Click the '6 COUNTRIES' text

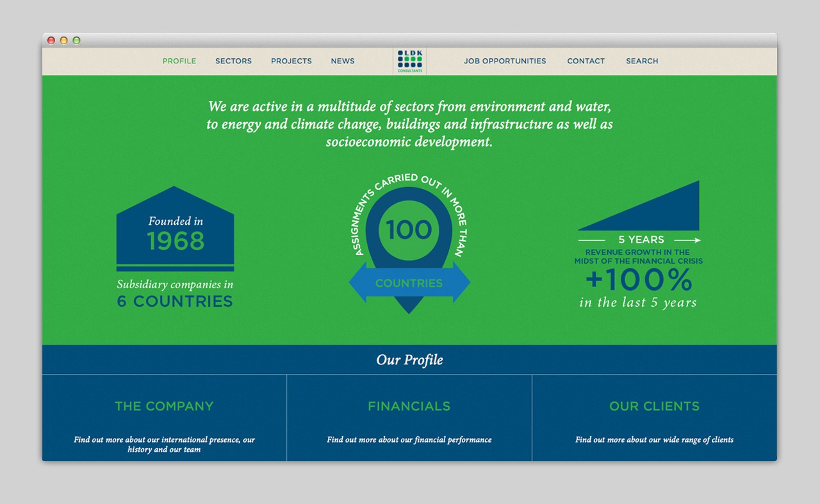175,301
